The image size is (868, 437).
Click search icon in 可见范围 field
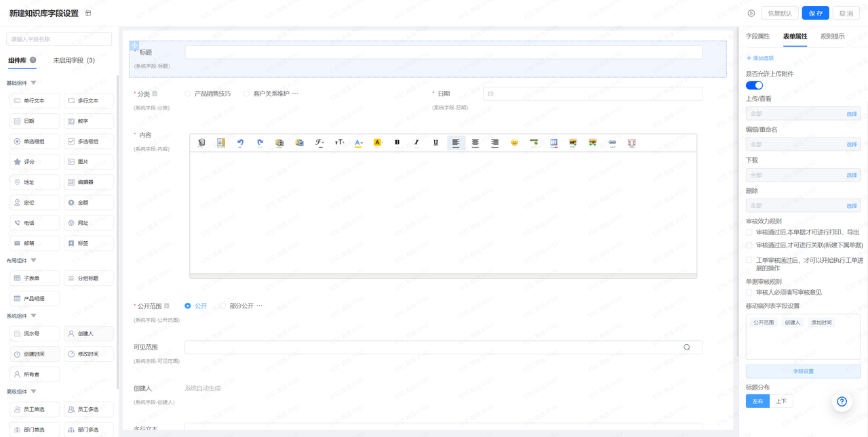[x=687, y=347]
